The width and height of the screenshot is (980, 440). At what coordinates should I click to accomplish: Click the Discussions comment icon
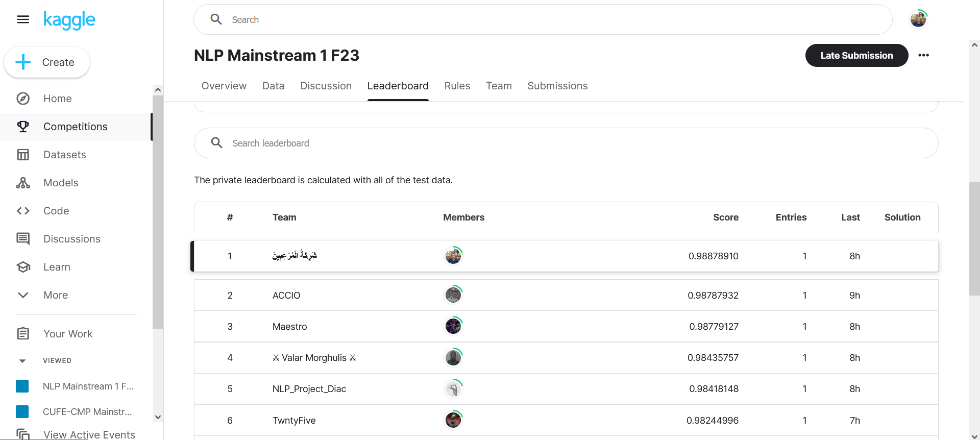pos(23,239)
